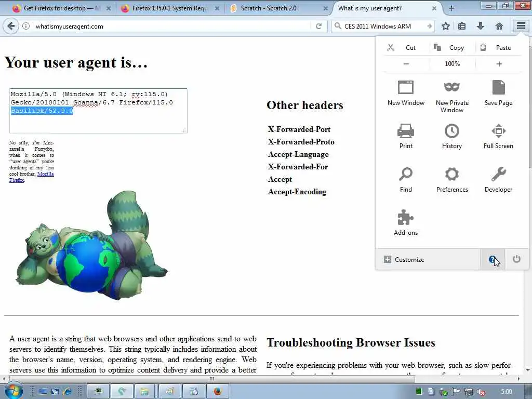Click the Exit power icon
The image size is (532, 399).
click(x=516, y=259)
